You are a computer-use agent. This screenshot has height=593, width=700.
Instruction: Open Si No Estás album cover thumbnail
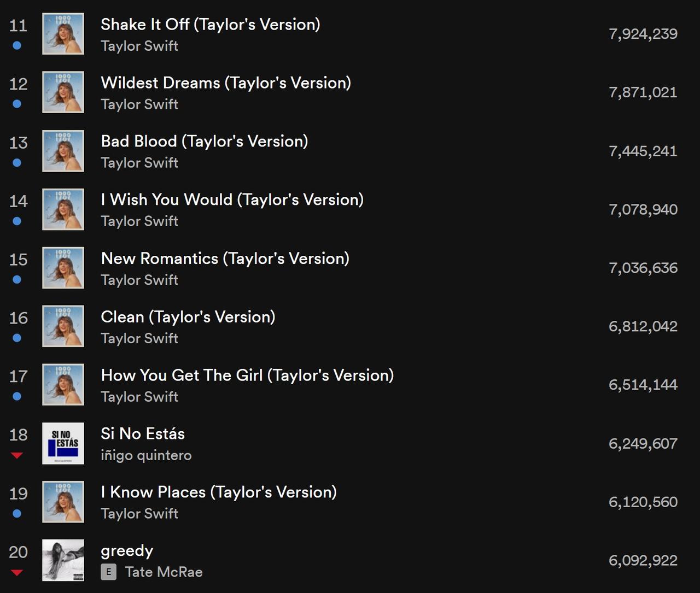pos(63,443)
